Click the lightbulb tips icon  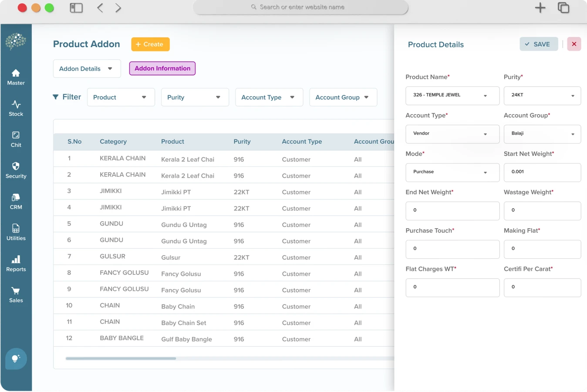[16, 358]
